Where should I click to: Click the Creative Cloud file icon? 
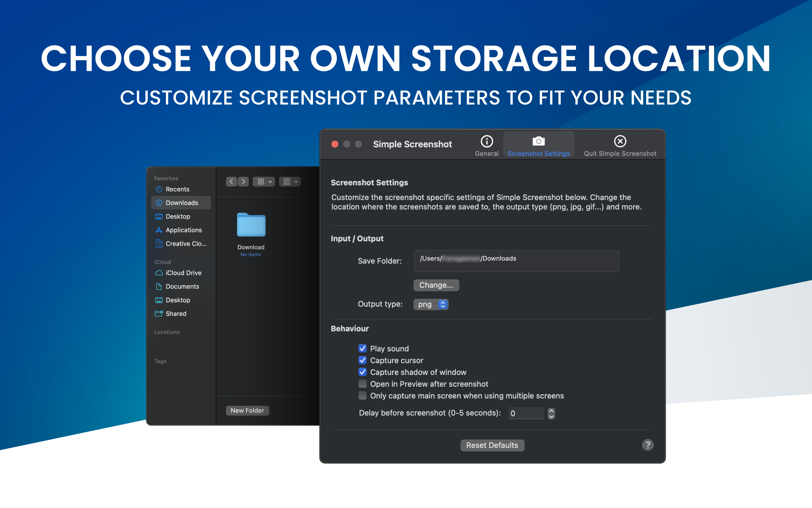159,243
